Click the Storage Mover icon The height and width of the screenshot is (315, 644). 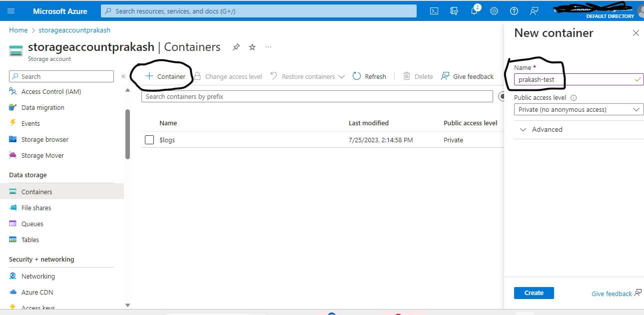coord(13,155)
